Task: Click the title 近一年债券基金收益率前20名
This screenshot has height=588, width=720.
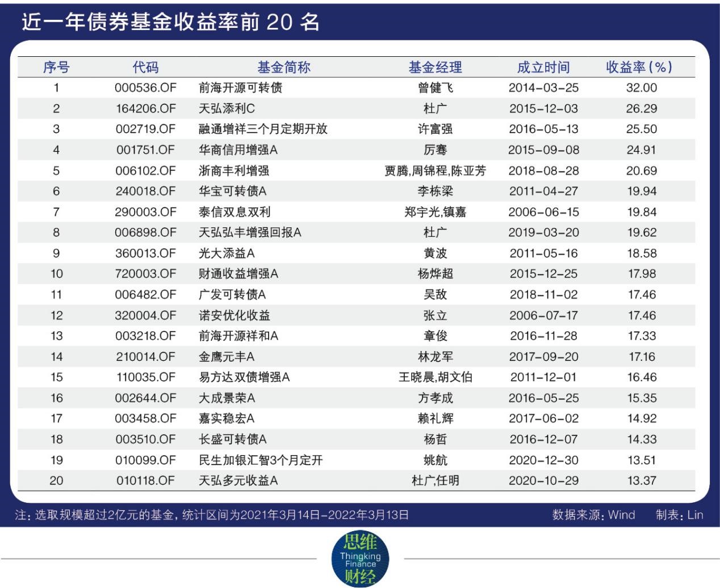Action: 171,22
